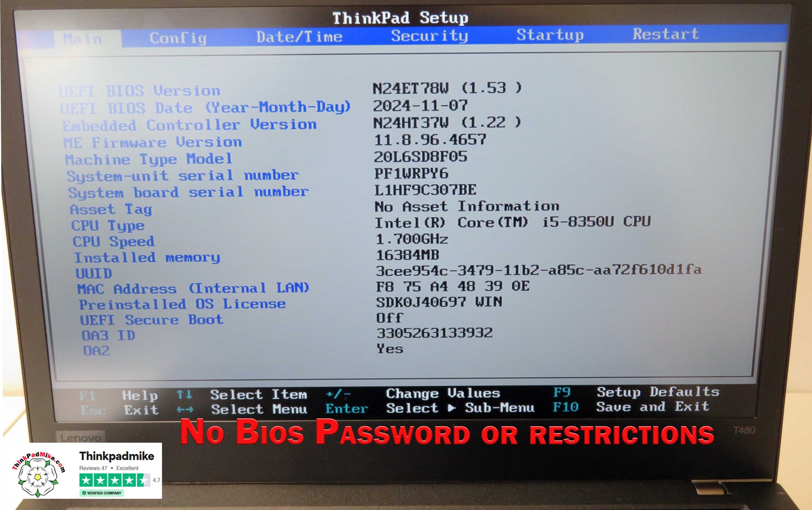Select the UEFI Secure Boot label
Screen dimensions: 812x510
click(x=151, y=320)
